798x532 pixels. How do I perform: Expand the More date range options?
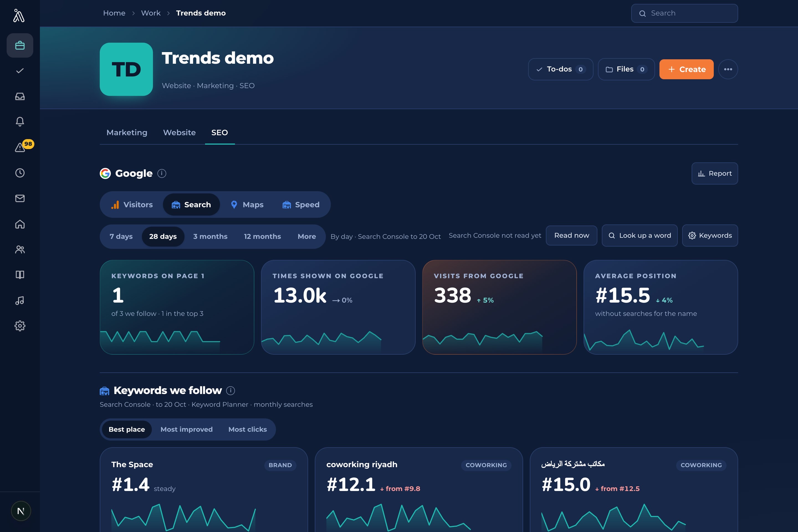307,236
